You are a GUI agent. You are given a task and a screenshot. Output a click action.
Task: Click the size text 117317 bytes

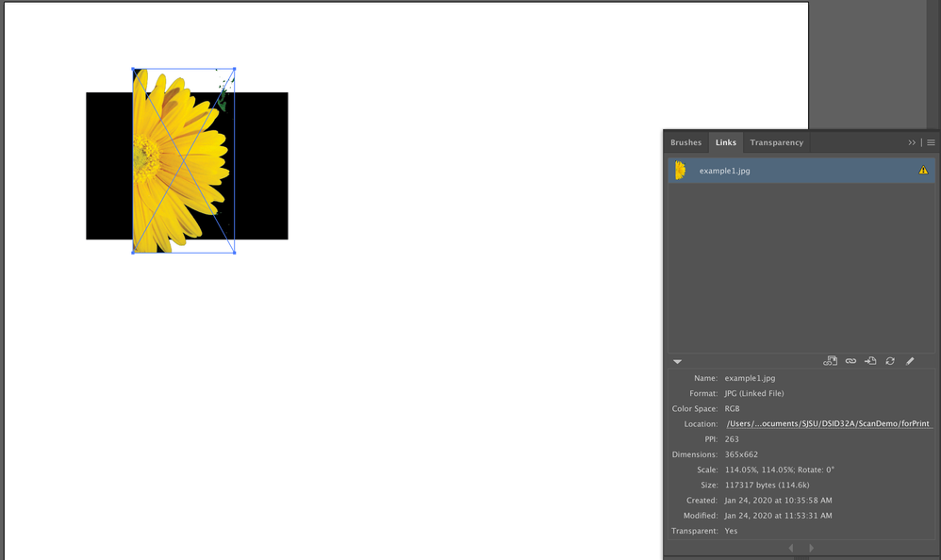[x=749, y=485]
